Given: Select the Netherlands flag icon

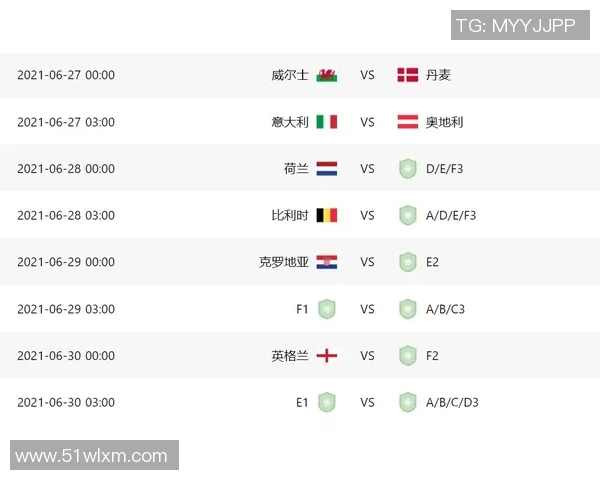Looking at the screenshot, I should 327,169.
